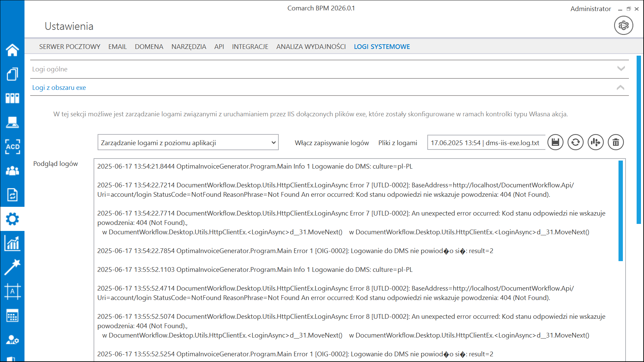This screenshot has width=644, height=362.
Task: Open Zarządzanie logami z poziomu aplikacji dropdown
Action: pos(188,142)
